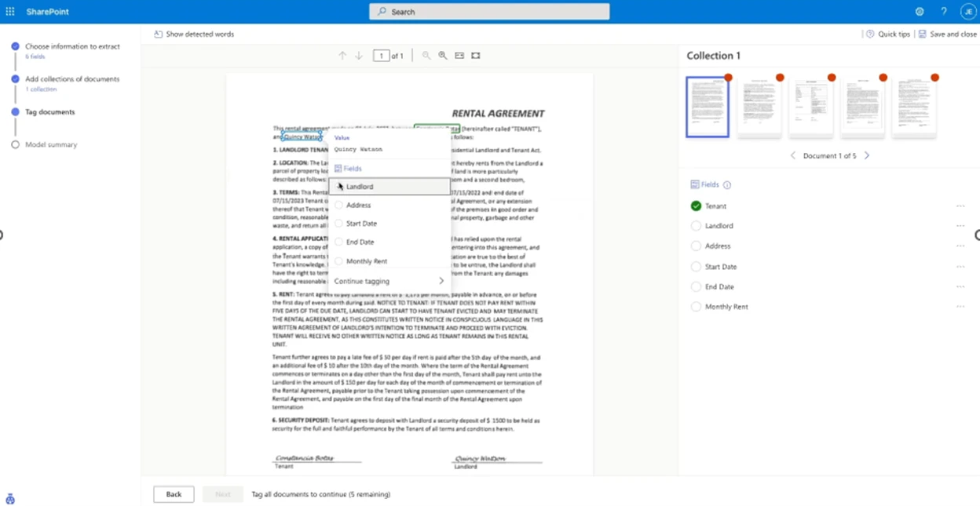Go to next document with the chevron
This screenshot has width=980, height=506.
point(866,155)
